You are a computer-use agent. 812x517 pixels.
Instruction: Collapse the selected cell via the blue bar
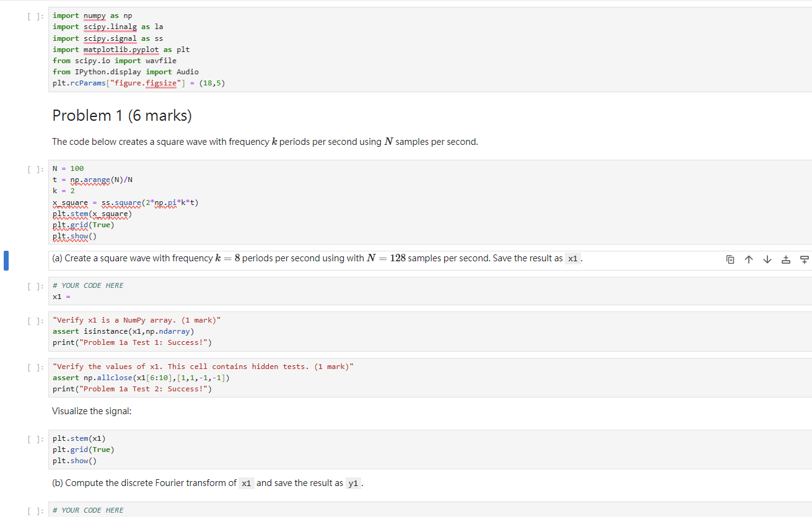pyautogui.click(x=6, y=261)
